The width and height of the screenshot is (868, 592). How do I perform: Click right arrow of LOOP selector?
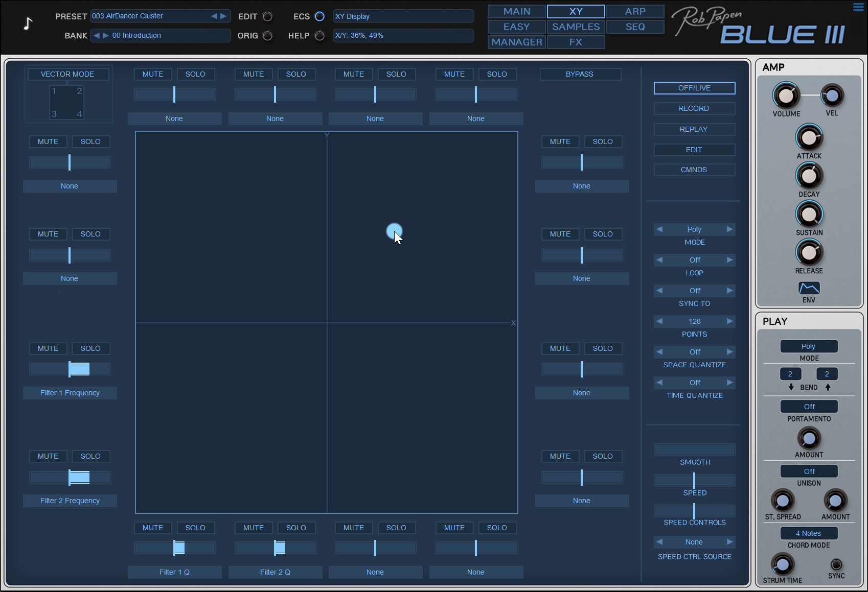tap(730, 260)
